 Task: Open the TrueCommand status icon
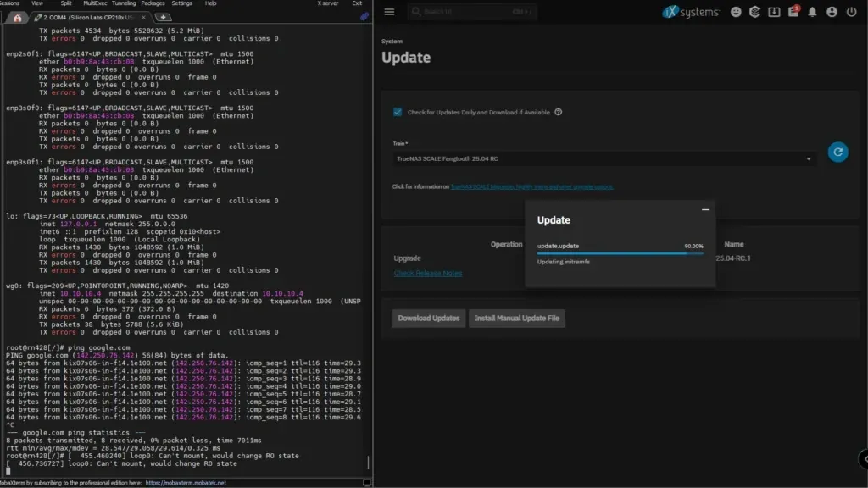pyautogui.click(x=754, y=12)
